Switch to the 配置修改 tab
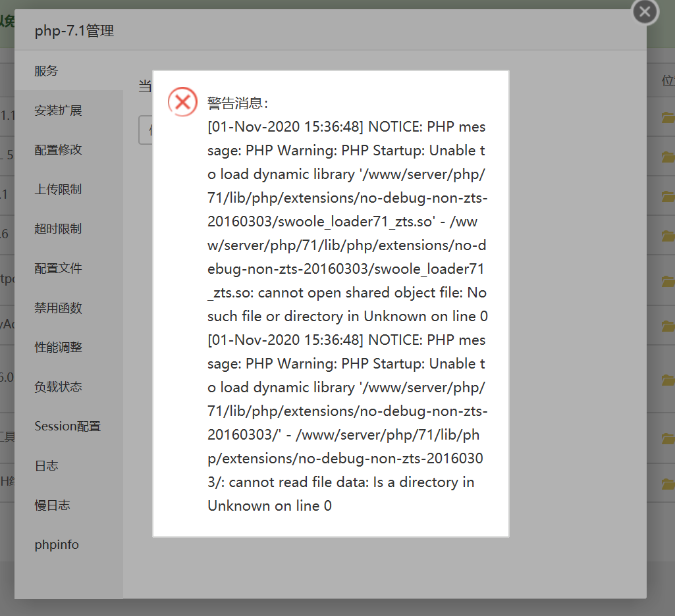Image resolution: width=675 pixels, height=616 pixels. tap(69, 149)
